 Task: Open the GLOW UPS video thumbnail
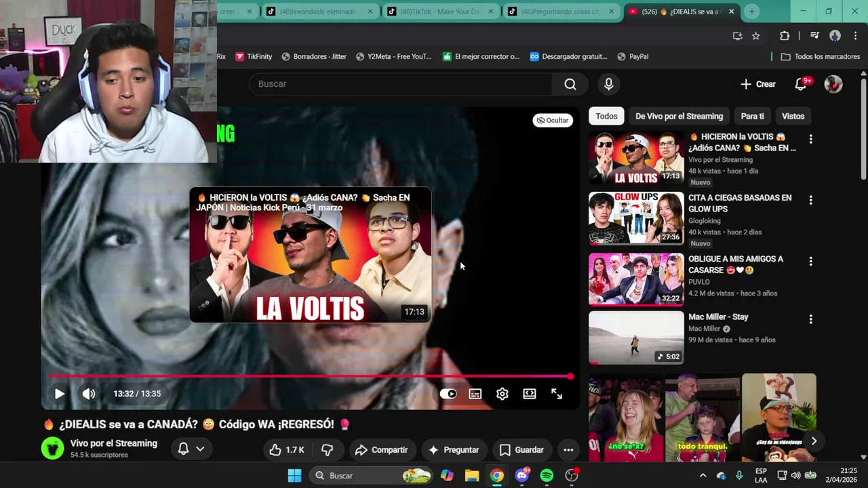coord(636,218)
